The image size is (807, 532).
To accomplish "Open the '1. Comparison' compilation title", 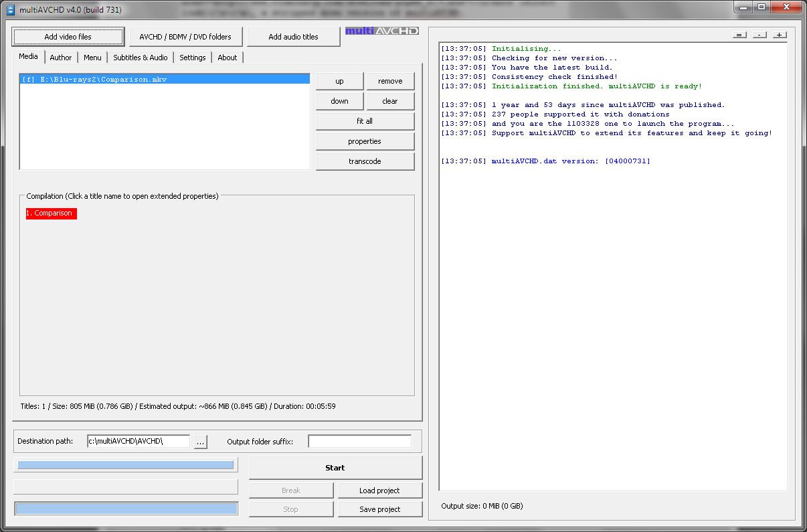I will [52, 213].
